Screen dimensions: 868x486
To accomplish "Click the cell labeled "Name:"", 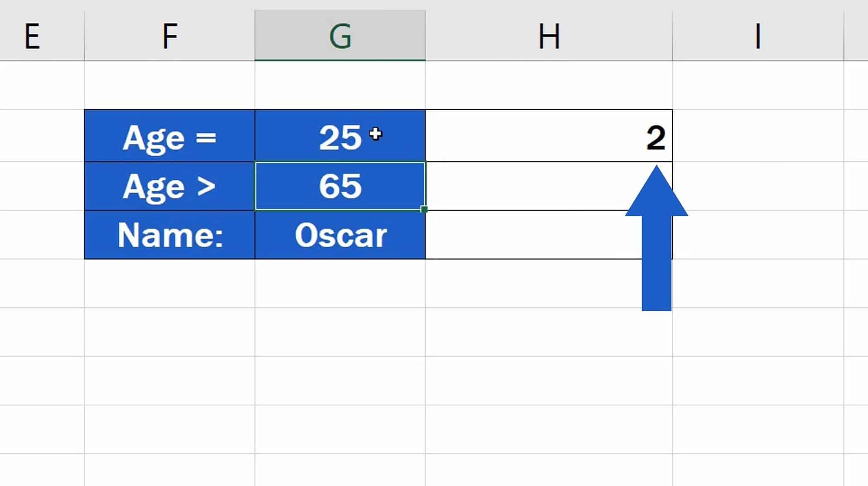I will (x=169, y=234).
